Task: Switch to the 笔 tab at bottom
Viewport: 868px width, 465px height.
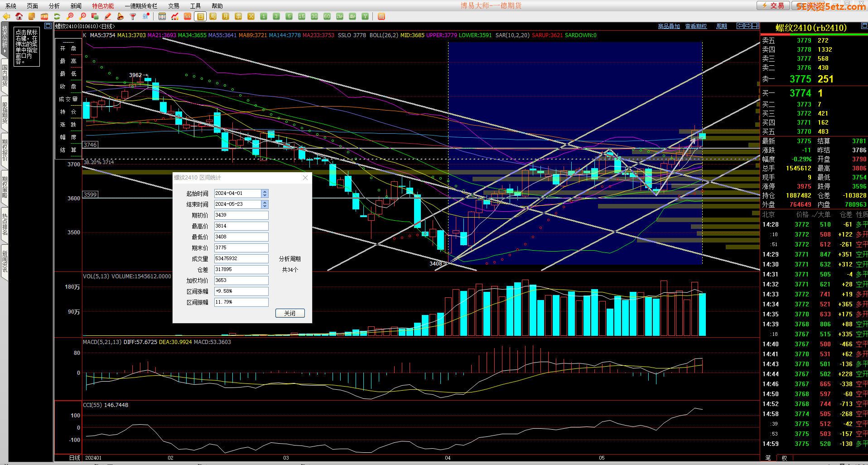Action: (x=768, y=458)
